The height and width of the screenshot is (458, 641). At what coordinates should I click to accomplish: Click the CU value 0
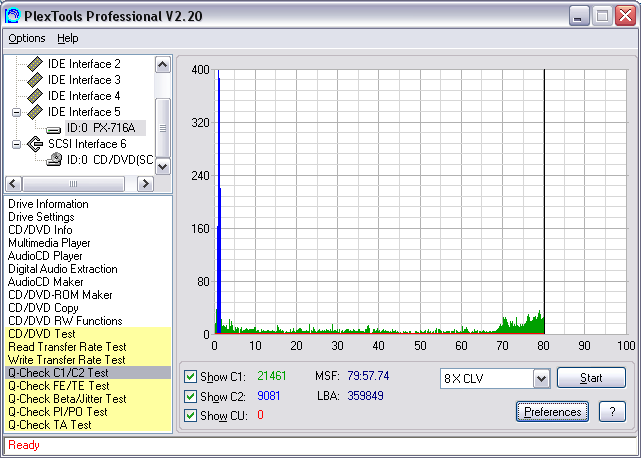click(x=260, y=415)
